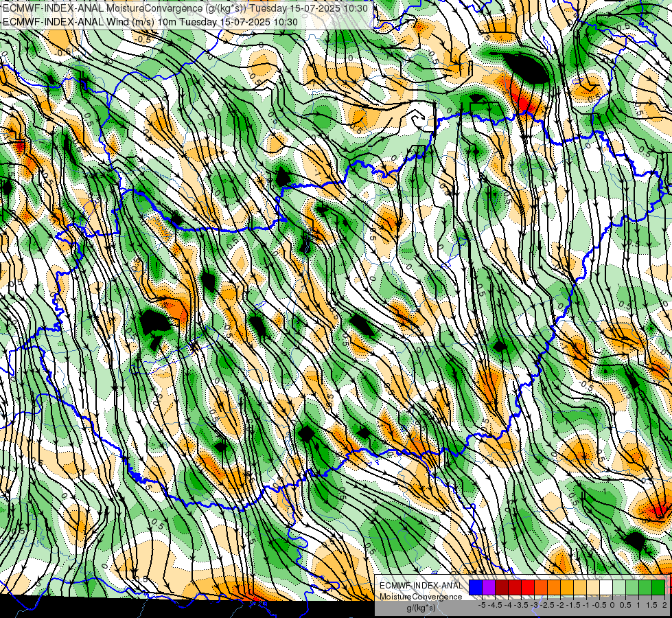Click the 'ECMWF-INDEX-ANAL' legend label
Image resolution: width=672 pixels, height=618 pixels.
[421, 586]
